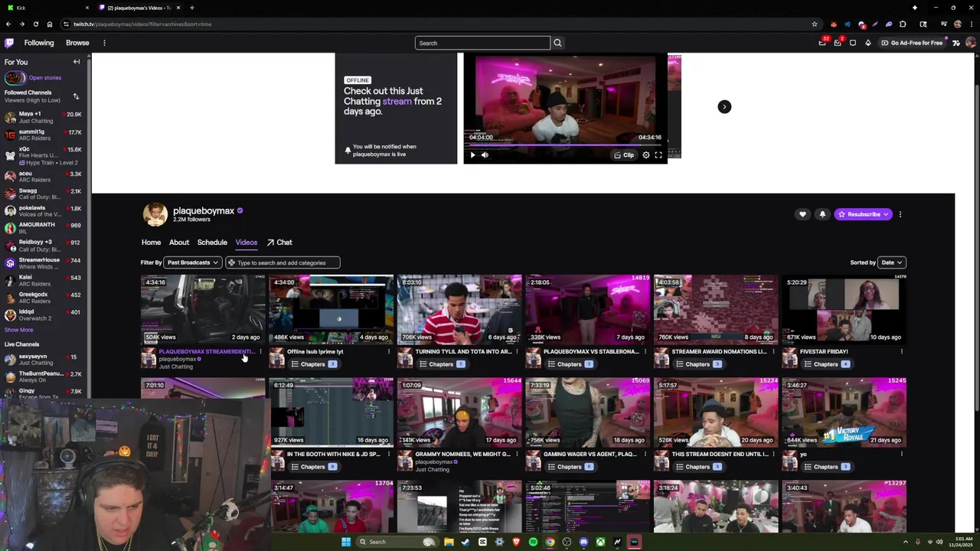Open the Browse page

coord(77,43)
